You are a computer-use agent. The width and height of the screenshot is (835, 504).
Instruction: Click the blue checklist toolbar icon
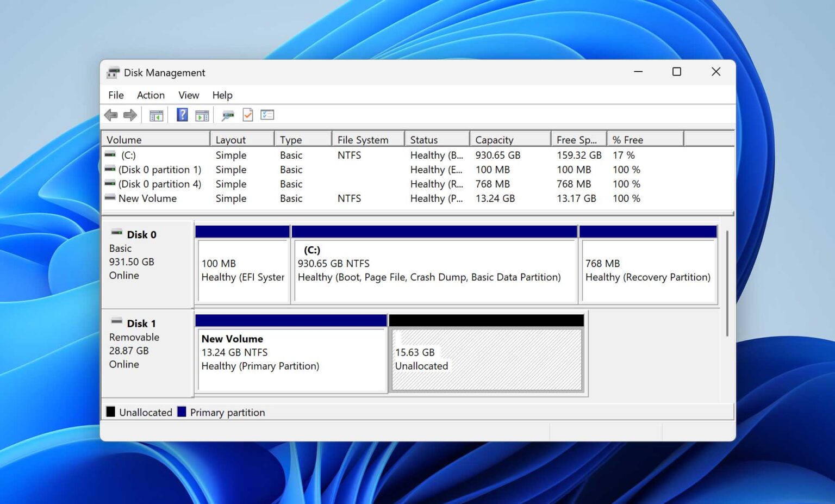coord(267,114)
